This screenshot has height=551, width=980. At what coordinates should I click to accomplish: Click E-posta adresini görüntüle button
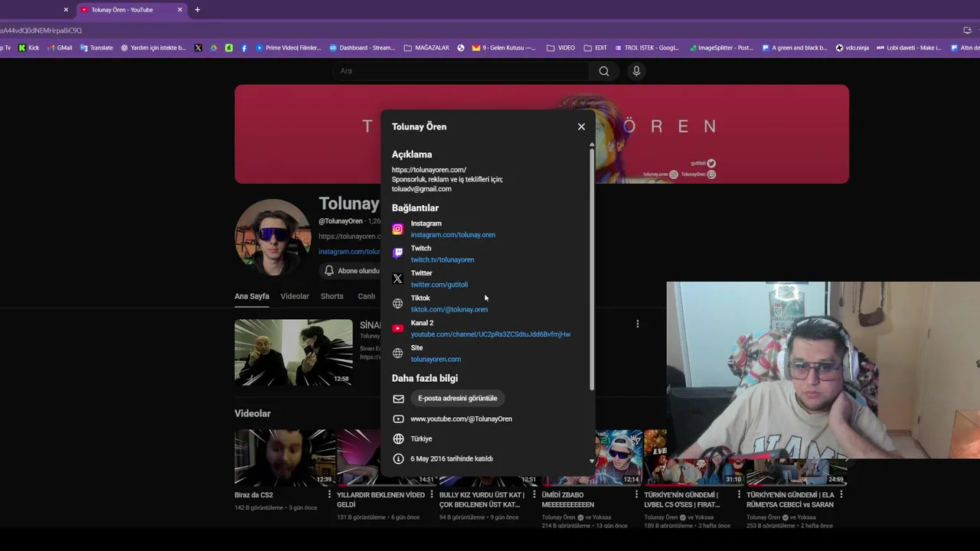pos(457,398)
